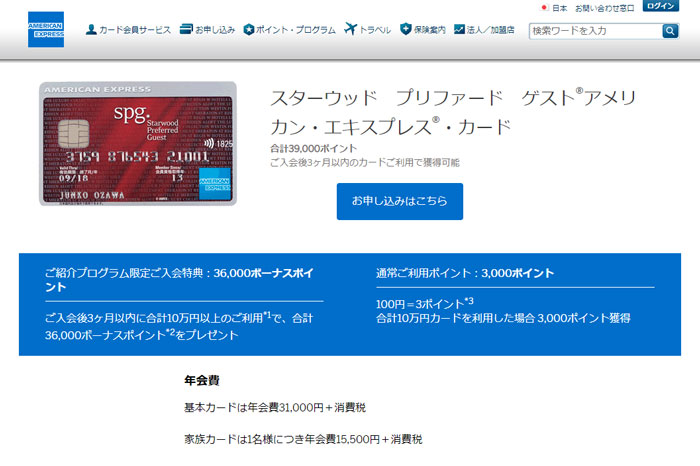The height and width of the screenshot is (466, 700).
Task: Click the 100円=3ポイント text
Action: tap(425, 304)
